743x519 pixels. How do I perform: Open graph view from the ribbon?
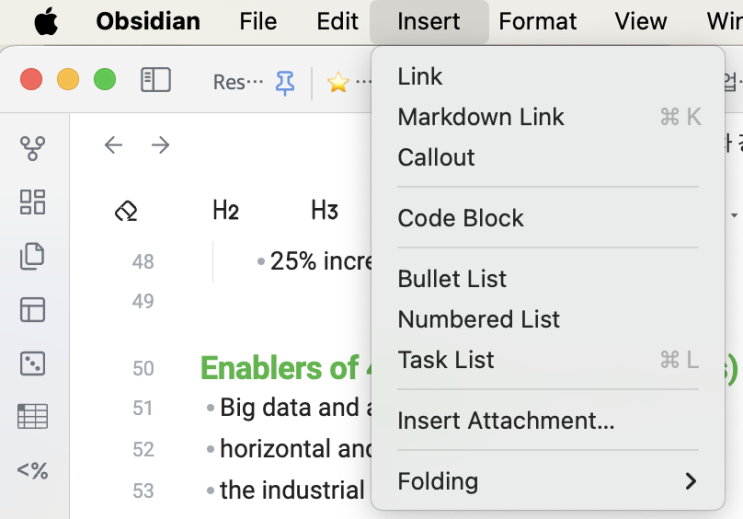(x=33, y=149)
